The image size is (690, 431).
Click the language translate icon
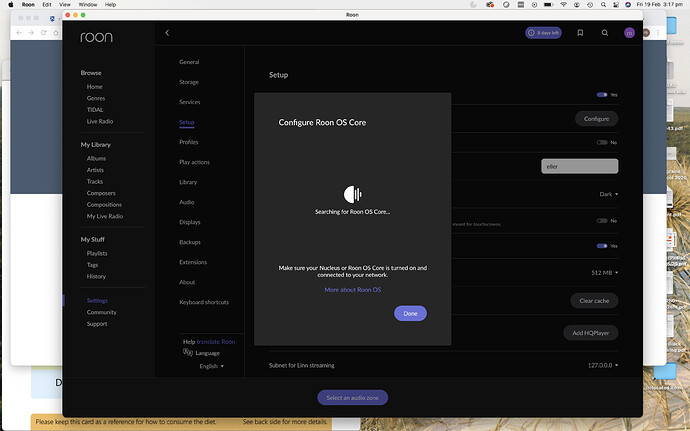tap(188, 352)
